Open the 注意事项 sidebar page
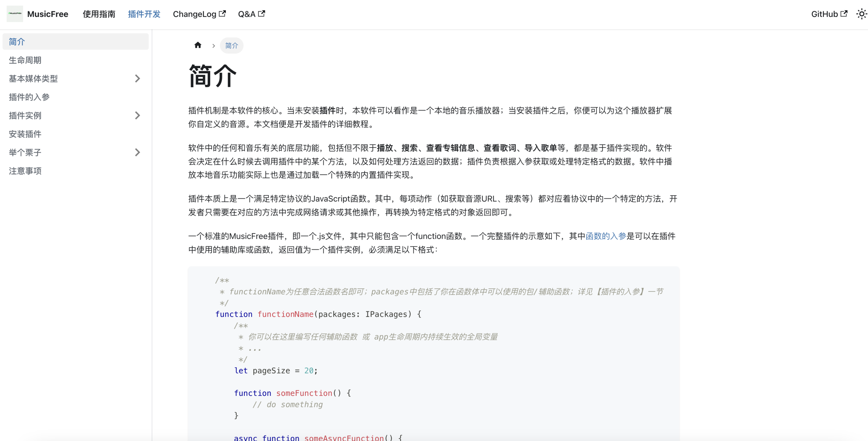The height and width of the screenshot is (441, 868). click(x=25, y=171)
